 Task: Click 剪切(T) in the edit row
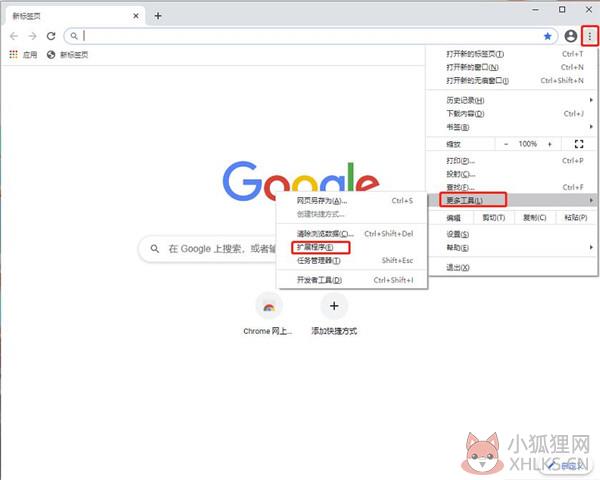pos(494,218)
